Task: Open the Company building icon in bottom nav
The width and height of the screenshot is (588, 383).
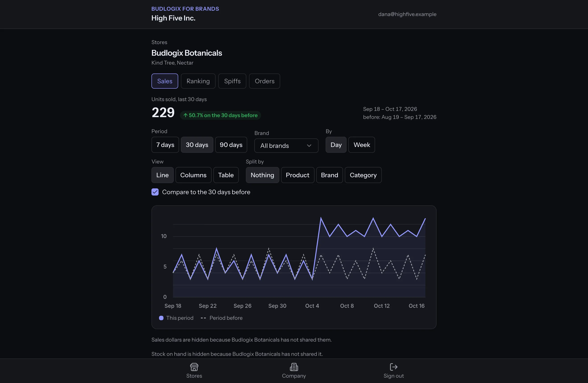Action: (x=294, y=367)
